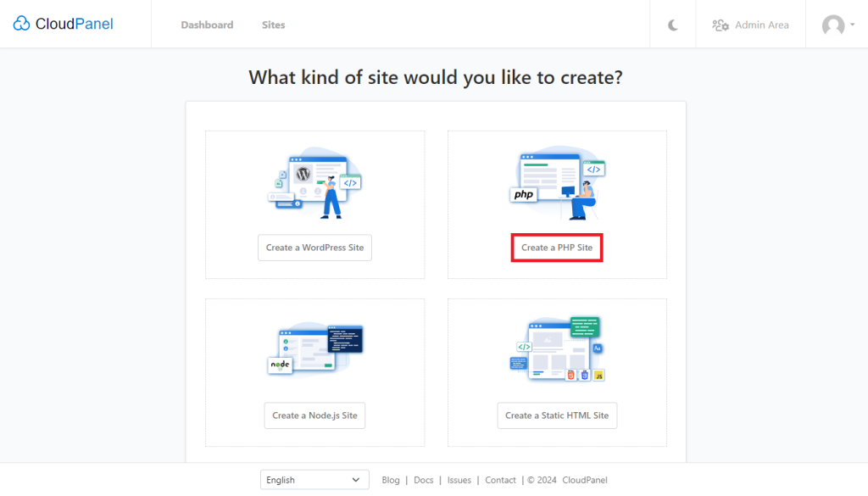Screen dimensions: 868x496
Task: Click the CloudPanel footer link
Action: click(585, 480)
